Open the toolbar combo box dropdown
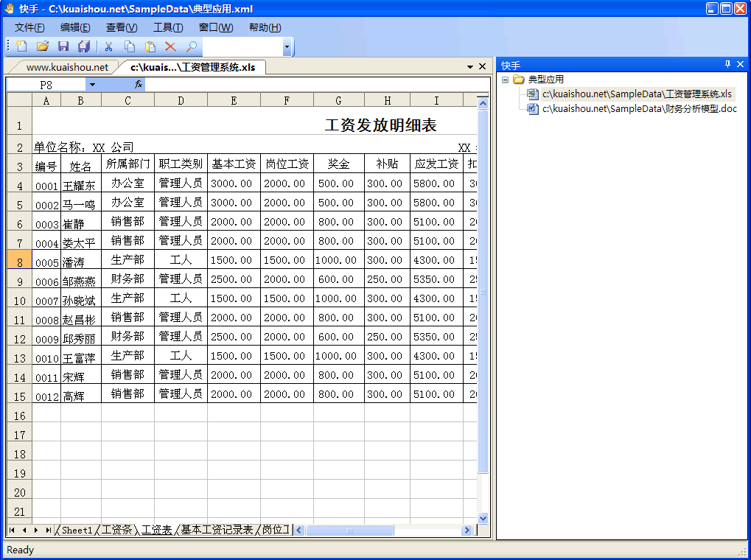Screen dimensions: 751x560 coord(287,47)
